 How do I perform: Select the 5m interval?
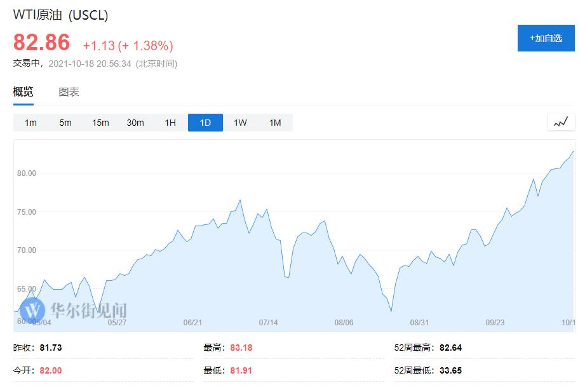[x=65, y=123]
